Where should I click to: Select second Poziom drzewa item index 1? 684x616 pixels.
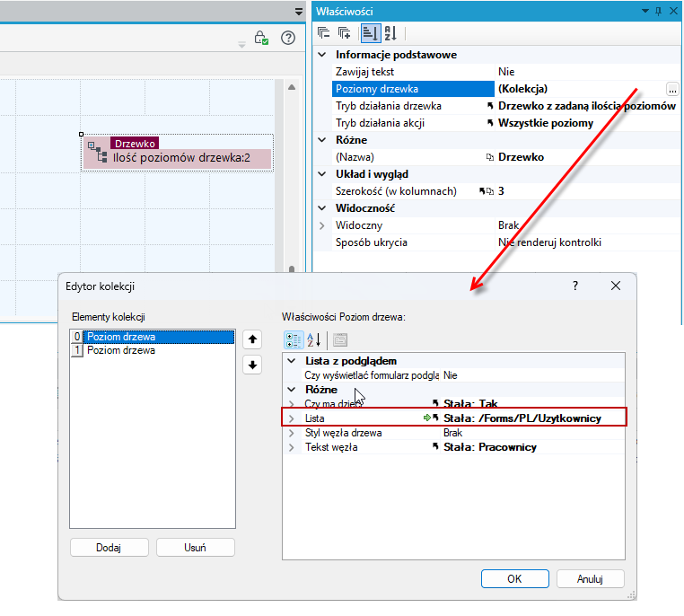click(153, 350)
